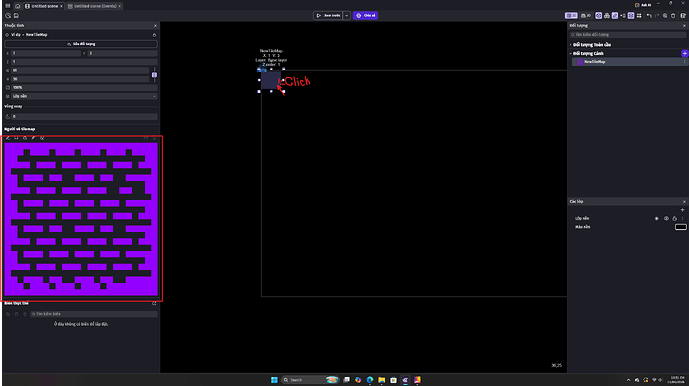The height and width of the screenshot is (386, 689).
Task: Close the Thuộc tính properties panel
Action: point(155,25)
